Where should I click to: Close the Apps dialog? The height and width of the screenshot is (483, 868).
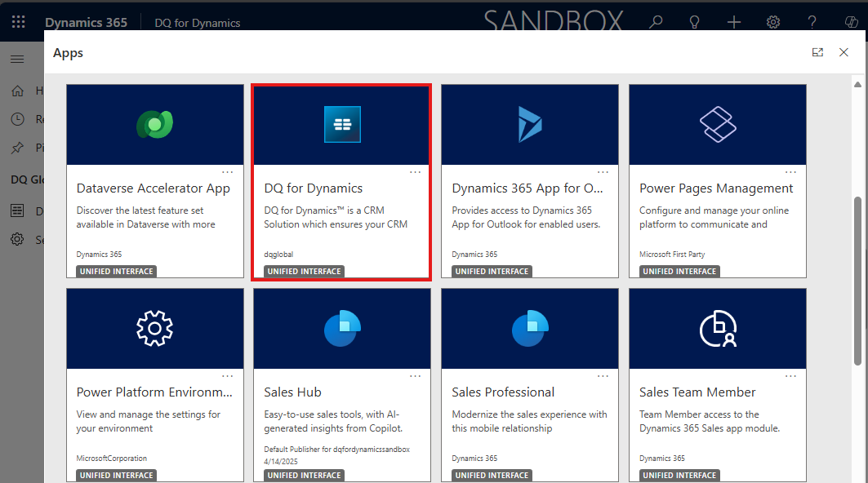point(844,52)
